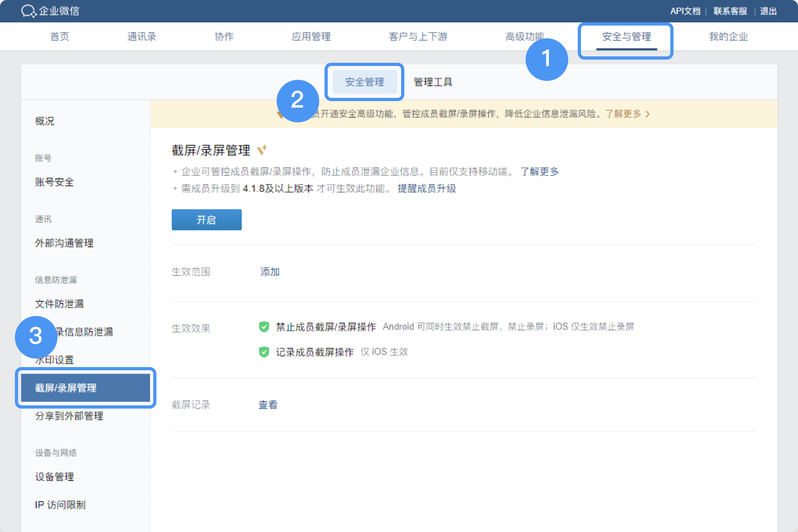Click the gold premium icon beside 截屏/录屏管理 title
The image size is (798, 532).
(261, 149)
